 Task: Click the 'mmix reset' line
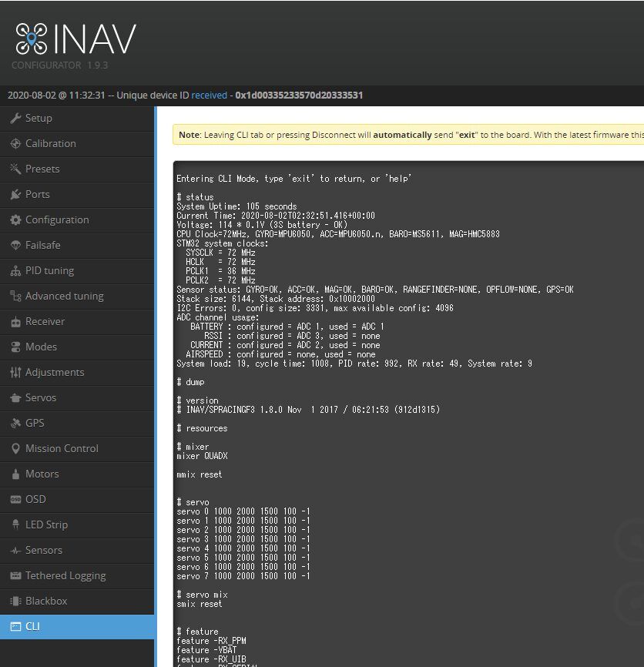[200, 474]
